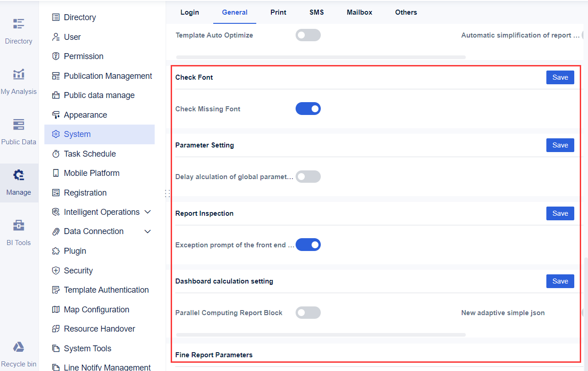Switch to the Print tab
This screenshot has height=371, width=588.
(278, 12)
